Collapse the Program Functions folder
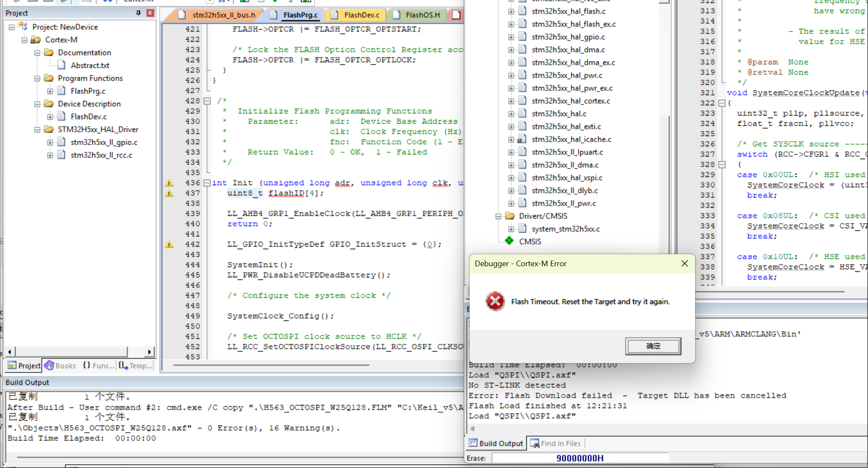The width and height of the screenshot is (868, 468). coord(37,78)
